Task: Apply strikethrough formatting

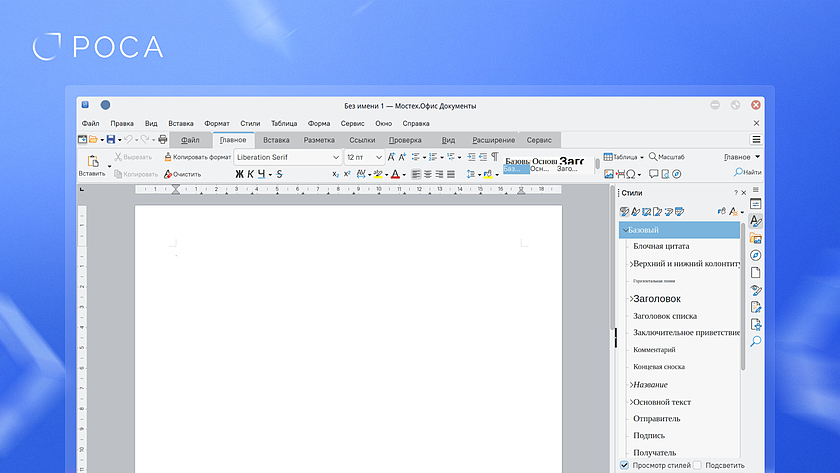Action: click(279, 174)
